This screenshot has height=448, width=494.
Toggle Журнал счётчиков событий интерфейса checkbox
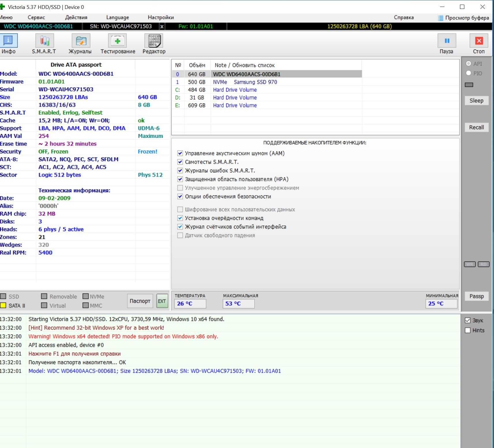[x=180, y=227]
